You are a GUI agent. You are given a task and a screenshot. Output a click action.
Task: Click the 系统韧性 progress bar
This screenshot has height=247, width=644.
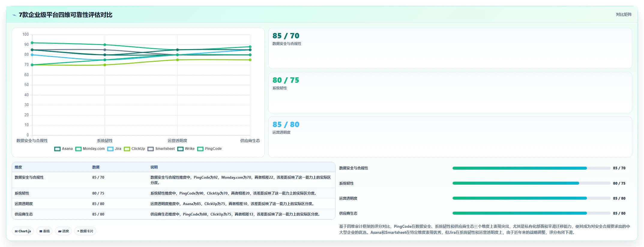tap(531, 183)
